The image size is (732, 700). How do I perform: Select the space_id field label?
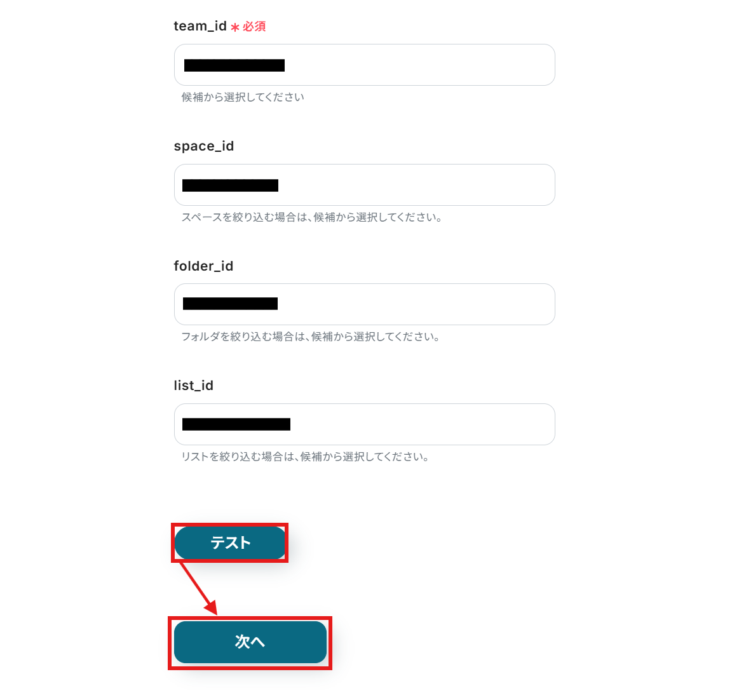[203, 146]
